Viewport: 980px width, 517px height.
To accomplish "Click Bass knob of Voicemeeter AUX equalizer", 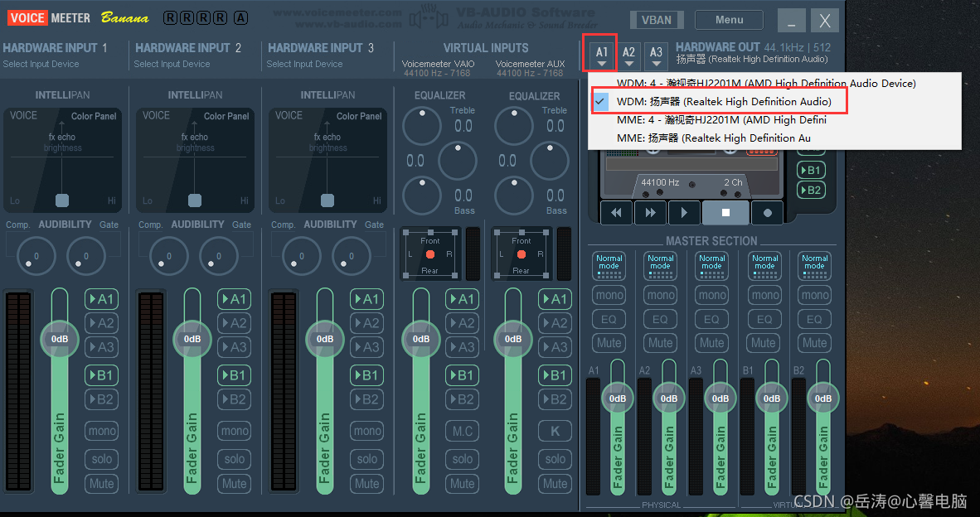I will click(x=514, y=195).
